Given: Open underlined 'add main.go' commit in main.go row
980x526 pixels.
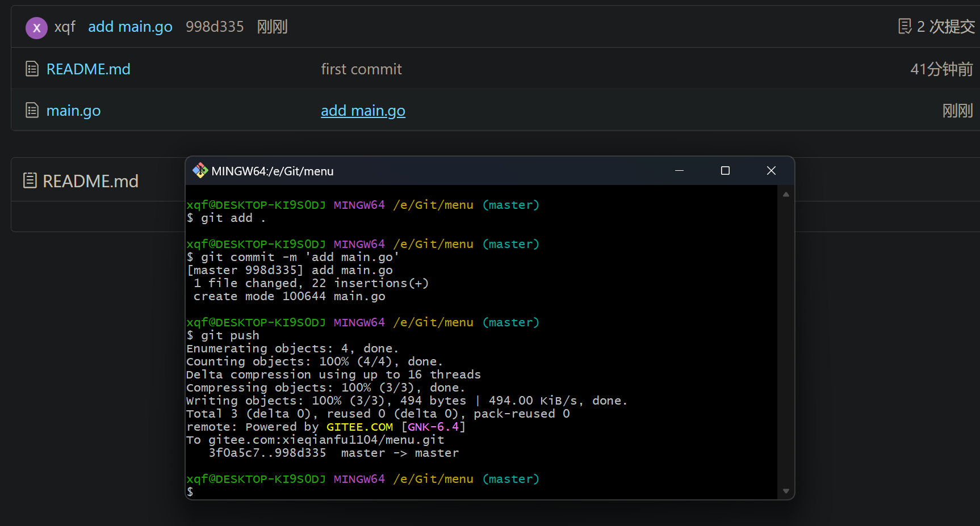Looking at the screenshot, I should click(x=363, y=111).
